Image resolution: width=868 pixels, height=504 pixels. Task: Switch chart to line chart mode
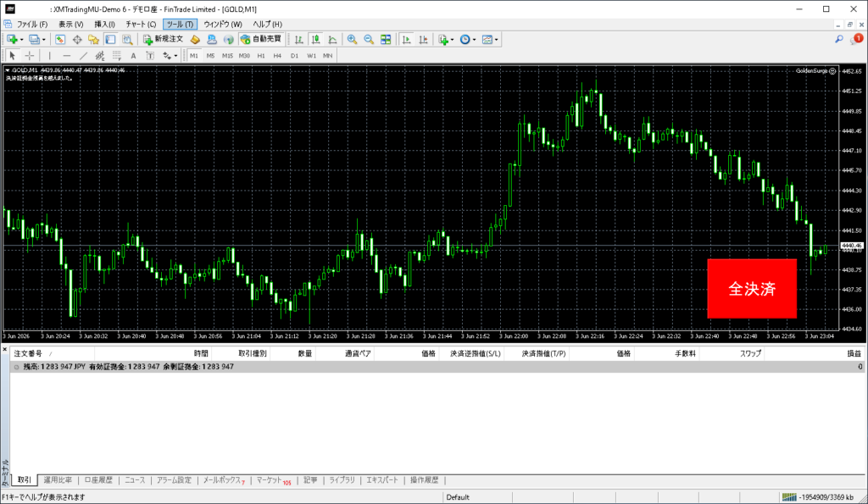click(332, 39)
